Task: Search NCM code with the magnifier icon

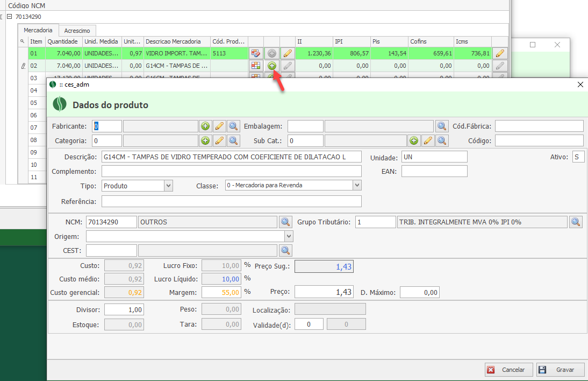Action: tap(285, 222)
